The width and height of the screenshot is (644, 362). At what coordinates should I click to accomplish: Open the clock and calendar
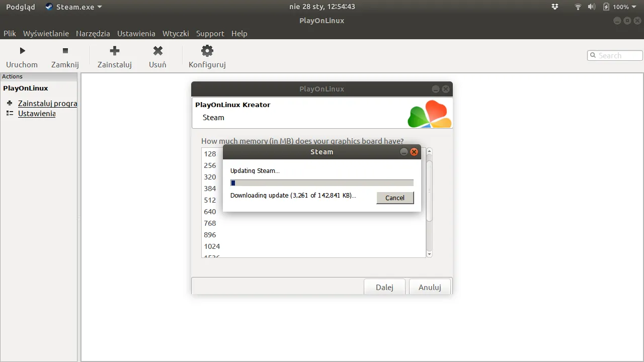(x=322, y=7)
